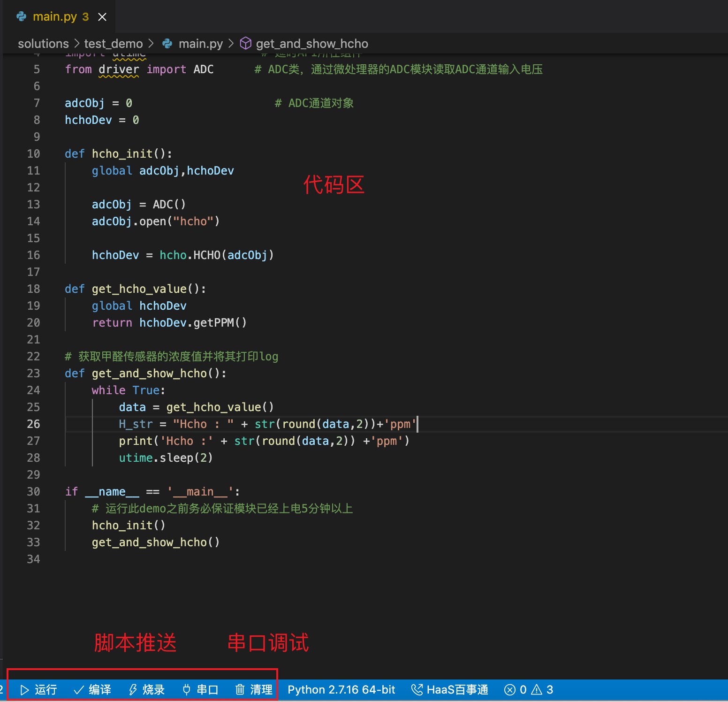728x702 pixels.
Task: Change Python 2.7.16 64-bit interpreter
Action: [x=341, y=690]
